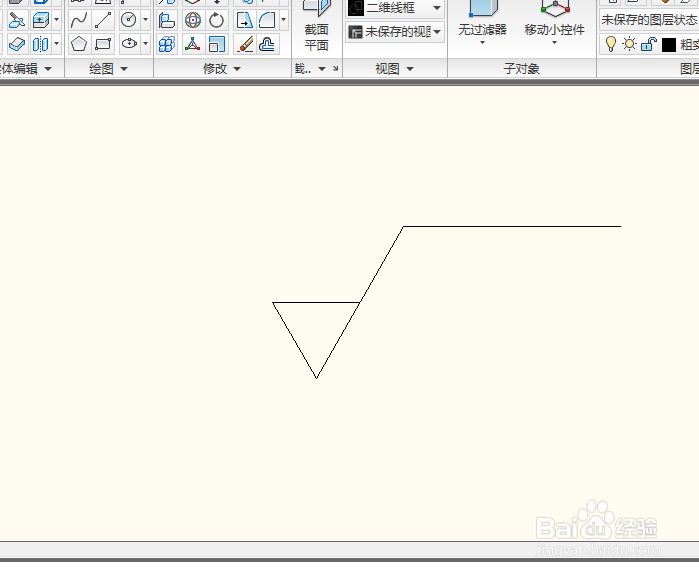Click the Thicken surface slab icon

(16, 44)
